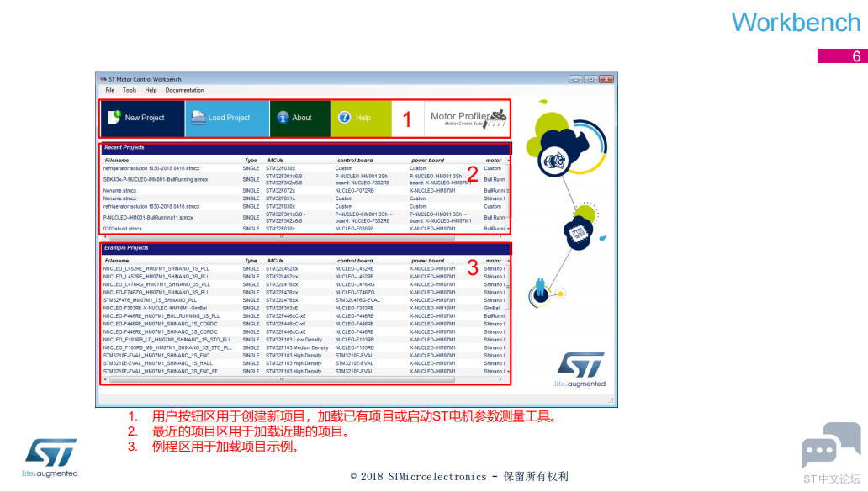Click NUCLEO-F072RB control board cell
The height and width of the screenshot is (492, 868).
pos(354,190)
